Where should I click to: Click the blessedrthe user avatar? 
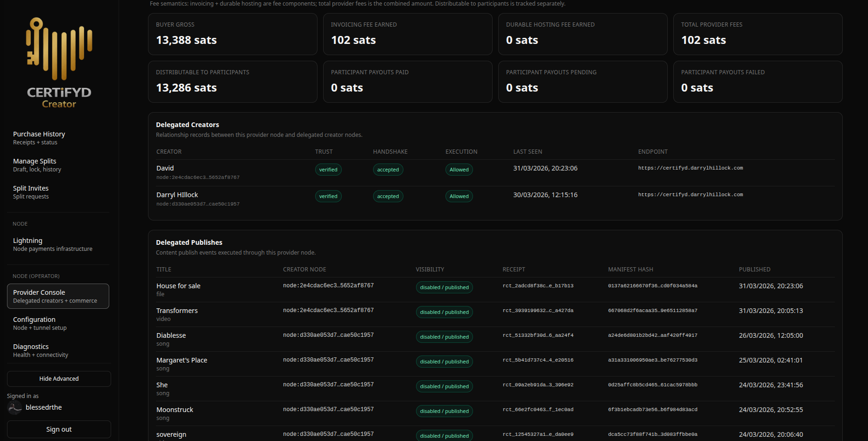[15, 407]
